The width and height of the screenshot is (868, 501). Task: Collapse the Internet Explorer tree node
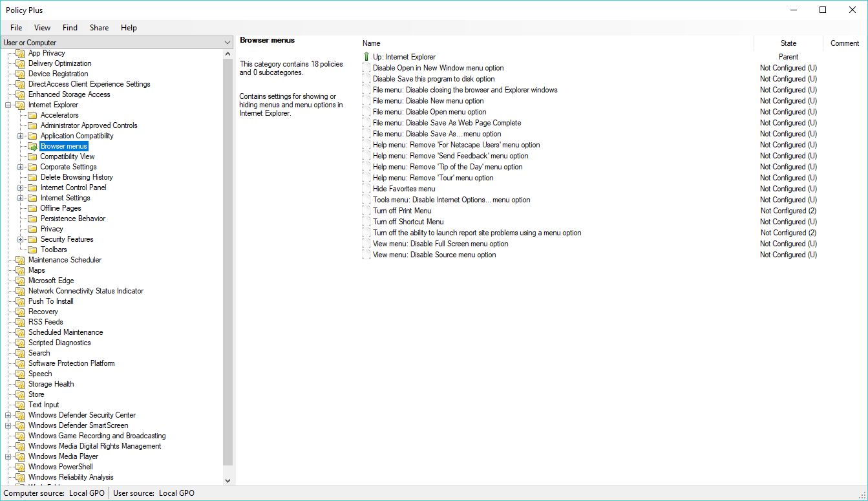click(8, 105)
